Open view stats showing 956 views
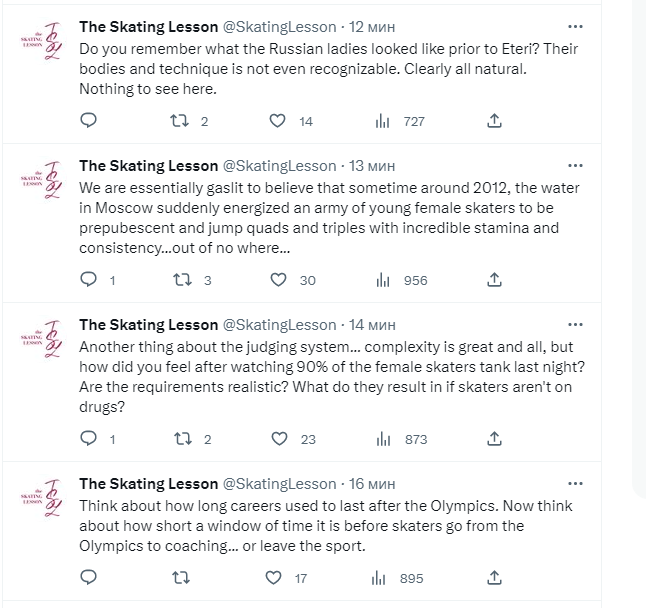This screenshot has width=646, height=608. [x=382, y=280]
